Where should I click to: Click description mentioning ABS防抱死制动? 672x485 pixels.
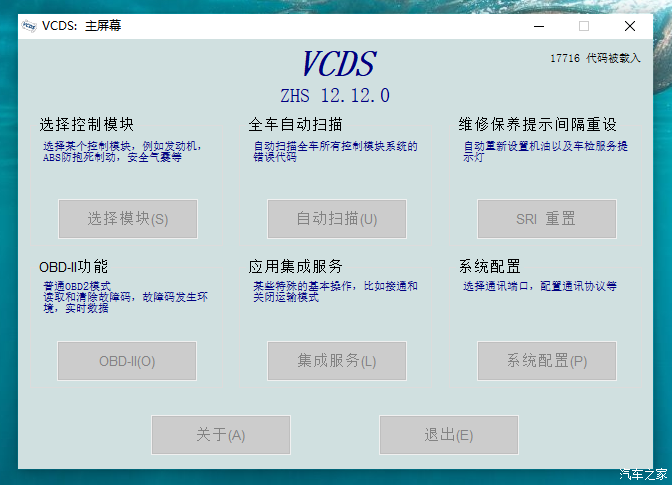(x=122, y=152)
